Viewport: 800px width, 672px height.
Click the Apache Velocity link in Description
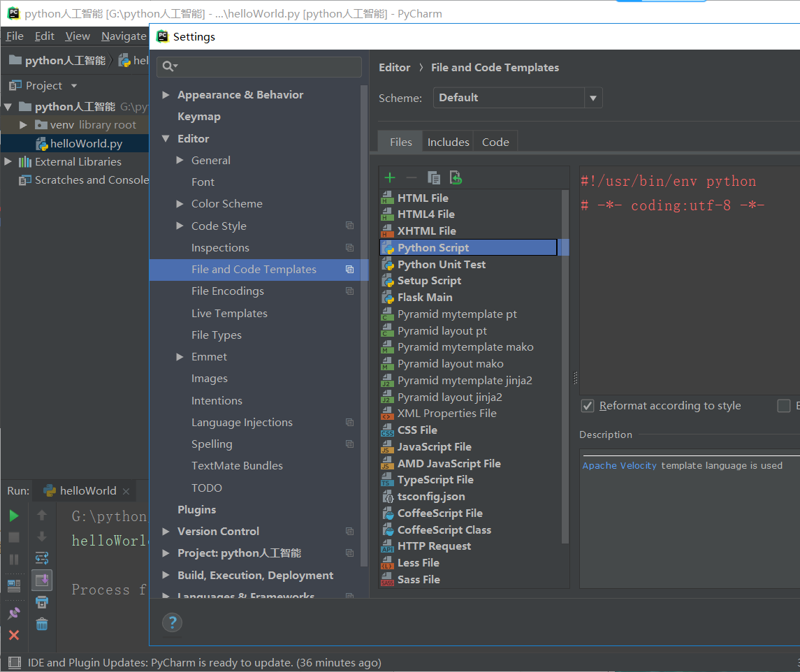pyautogui.click(x=619, y=465)
